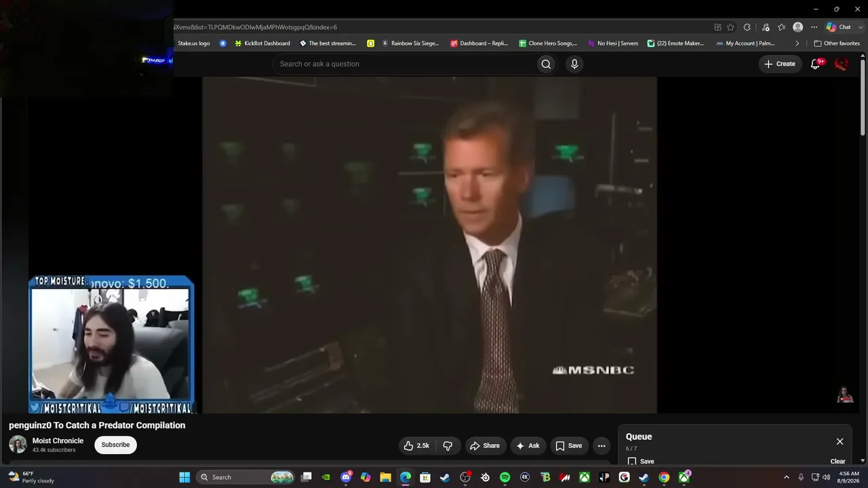Open the media control music icon
The image size is (868, 488).
pos(766,27)
